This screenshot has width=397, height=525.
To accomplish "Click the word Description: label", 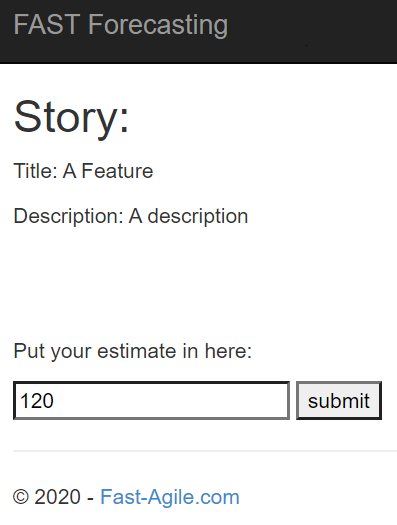I will pos(69,216).
